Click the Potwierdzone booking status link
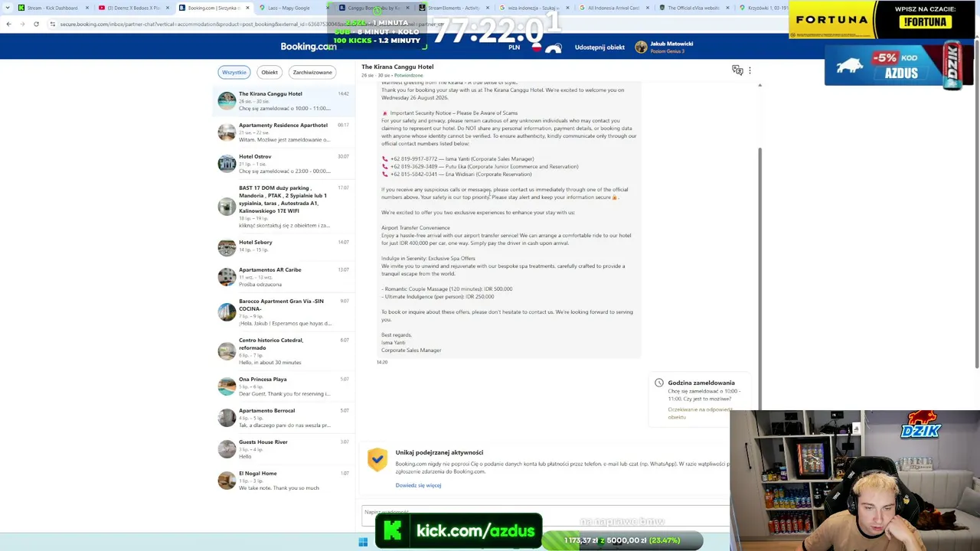Viewport: 980px width, 551px height. click(x=408, y=76)
